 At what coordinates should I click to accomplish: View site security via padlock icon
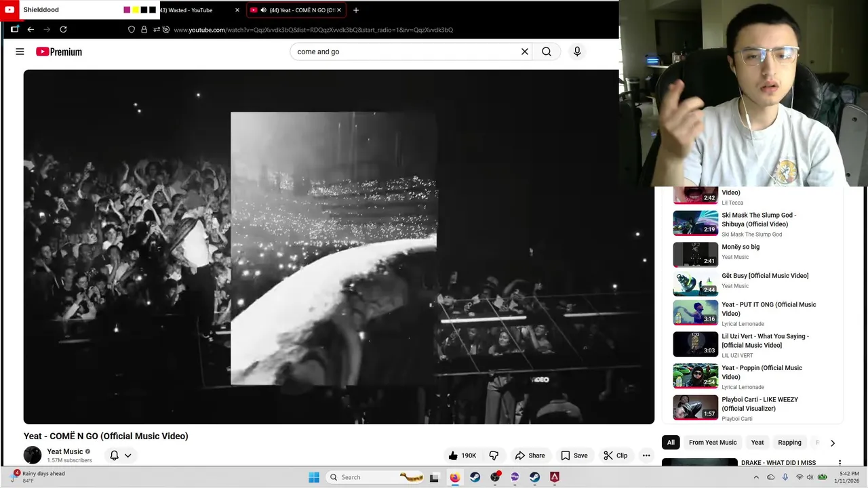[x=144, y=30]
